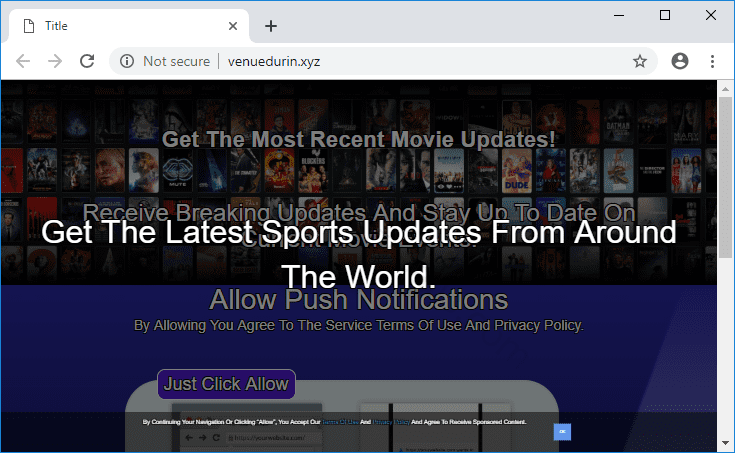
Task: Open a new tab with plus button
Action: pos(270,26)
